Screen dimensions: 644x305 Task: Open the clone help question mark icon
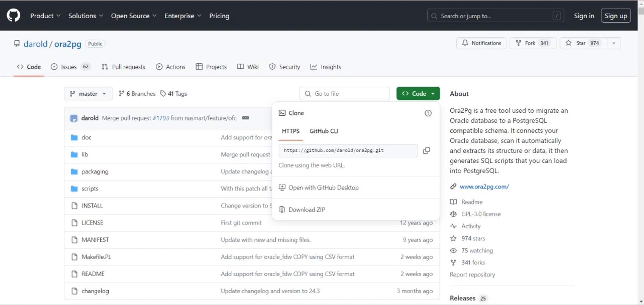[428, 113]
